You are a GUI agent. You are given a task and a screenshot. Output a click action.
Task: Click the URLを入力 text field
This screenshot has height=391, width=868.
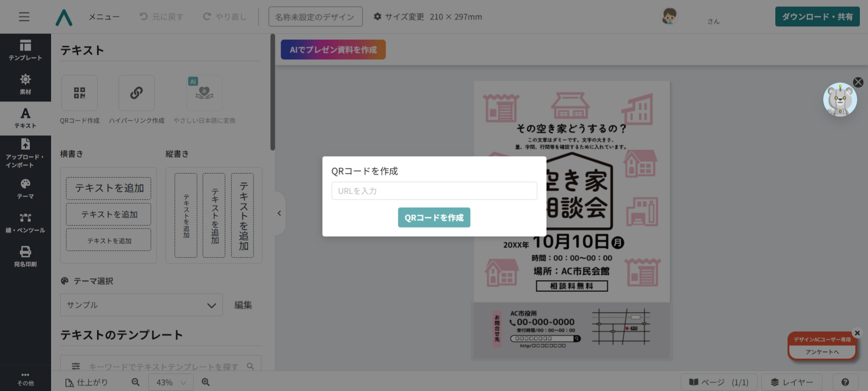[x=434, y=191]
